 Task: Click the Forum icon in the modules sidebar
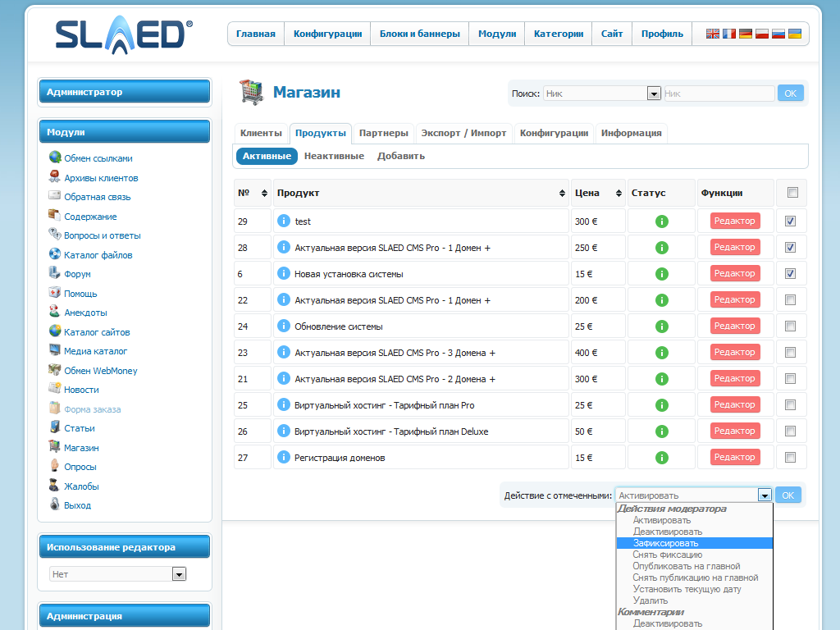click(x=55, y=274)
